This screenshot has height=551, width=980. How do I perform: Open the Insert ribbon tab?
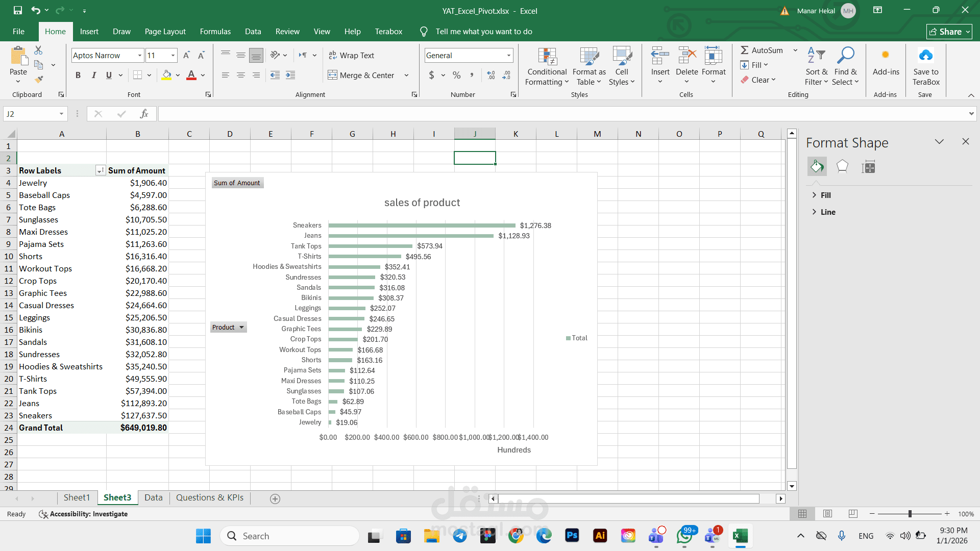pyautogui.click(x=89, y=32)
